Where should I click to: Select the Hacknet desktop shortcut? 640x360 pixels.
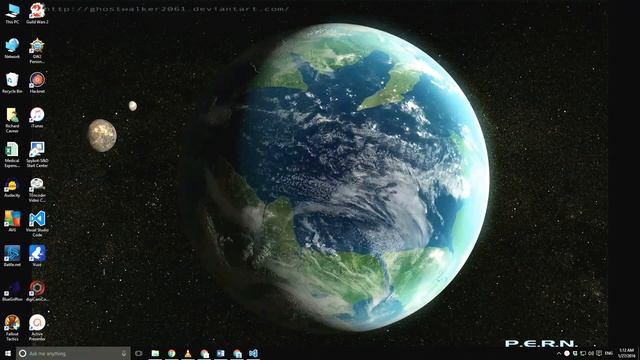[x=37, y=83]
